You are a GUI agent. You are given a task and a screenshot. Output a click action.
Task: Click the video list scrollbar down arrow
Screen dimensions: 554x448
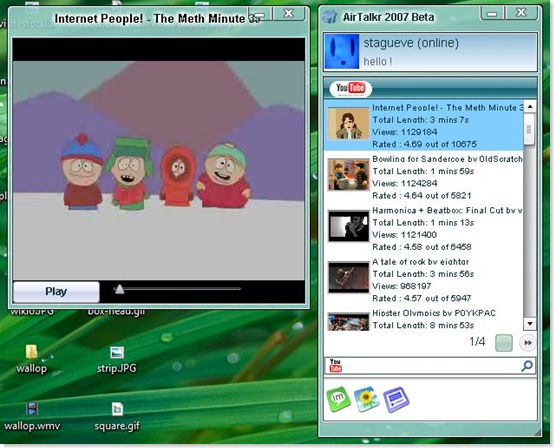tap(530, 323)
